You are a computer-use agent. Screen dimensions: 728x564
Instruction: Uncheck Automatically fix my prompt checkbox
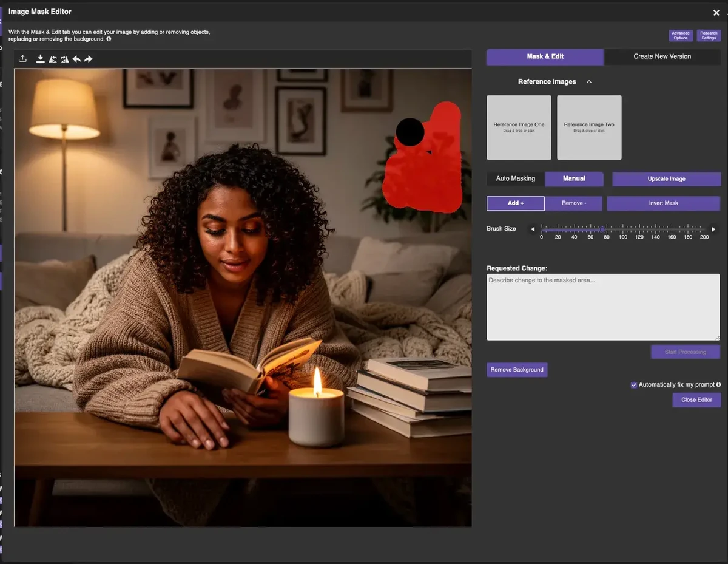(634, 385)
